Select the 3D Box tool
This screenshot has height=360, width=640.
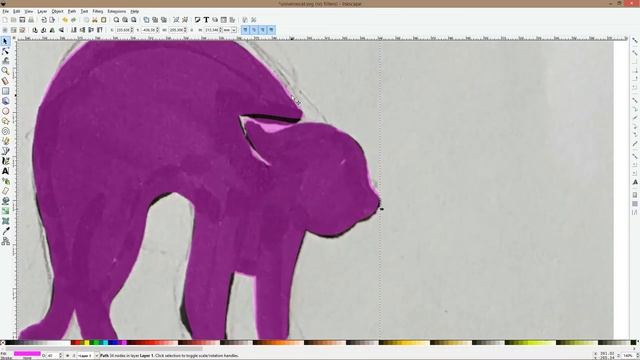(5, 101)
